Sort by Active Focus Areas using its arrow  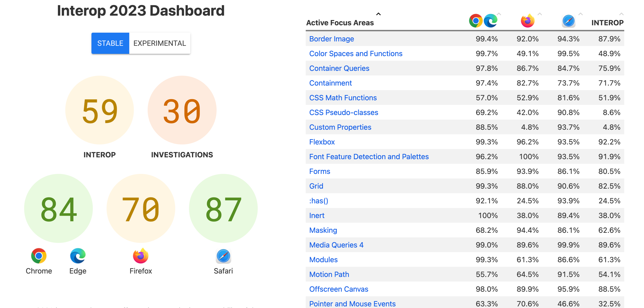pyautogui.click(x=378, y=14)
